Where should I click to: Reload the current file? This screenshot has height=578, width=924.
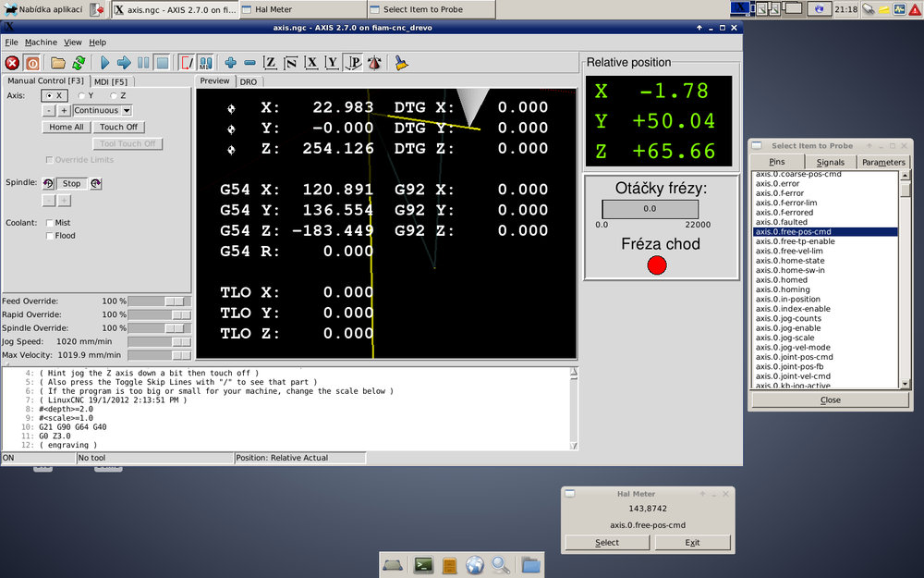pyautogui.click(x=79, y=63)
